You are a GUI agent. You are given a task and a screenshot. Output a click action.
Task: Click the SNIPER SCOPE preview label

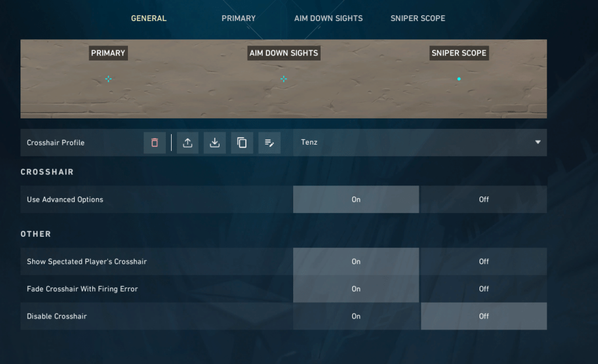click(x=459, y=53)
